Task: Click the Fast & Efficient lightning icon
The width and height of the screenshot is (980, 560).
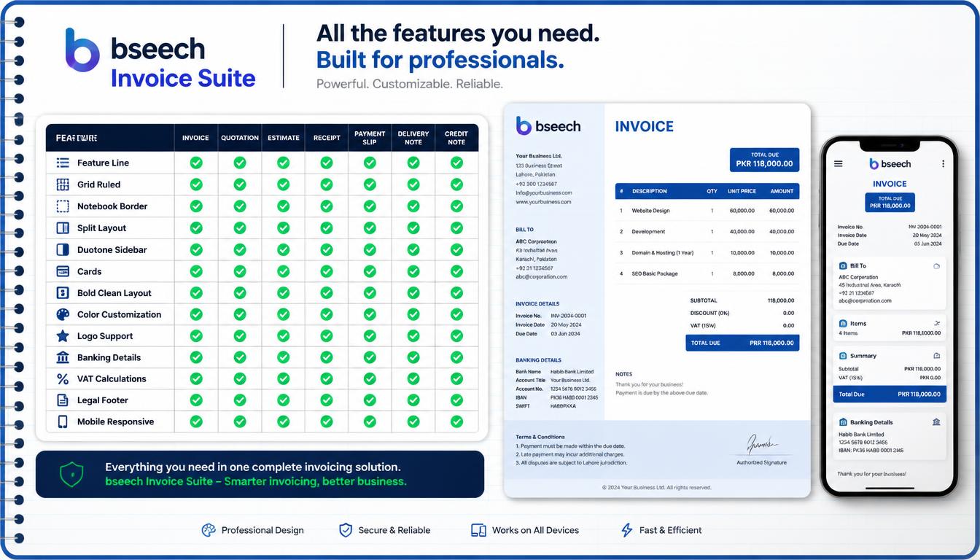Action: coord(626,530)
